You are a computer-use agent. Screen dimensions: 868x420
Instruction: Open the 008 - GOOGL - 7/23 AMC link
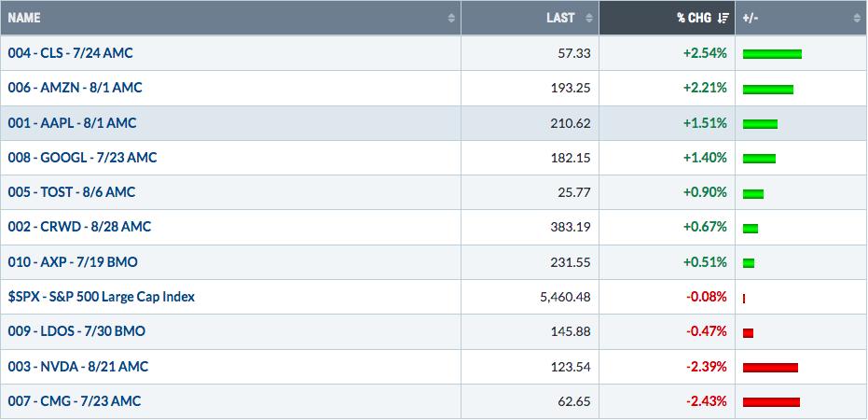pos(82,158)
